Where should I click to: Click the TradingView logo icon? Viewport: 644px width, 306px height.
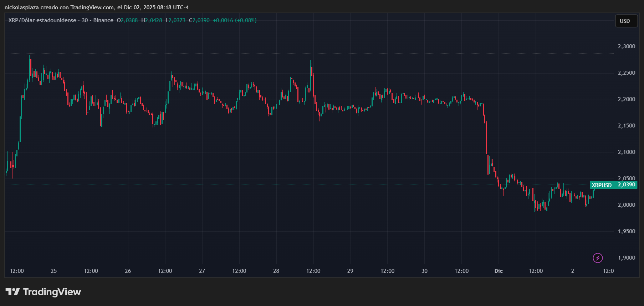coord(13,292)
